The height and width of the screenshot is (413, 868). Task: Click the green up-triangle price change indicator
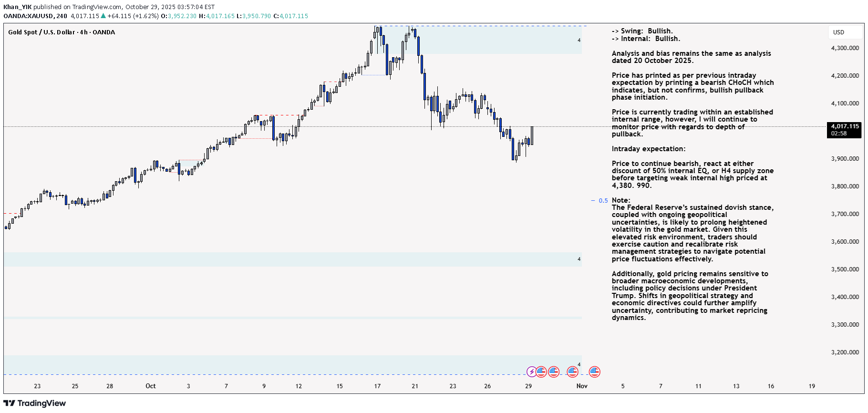103,16
